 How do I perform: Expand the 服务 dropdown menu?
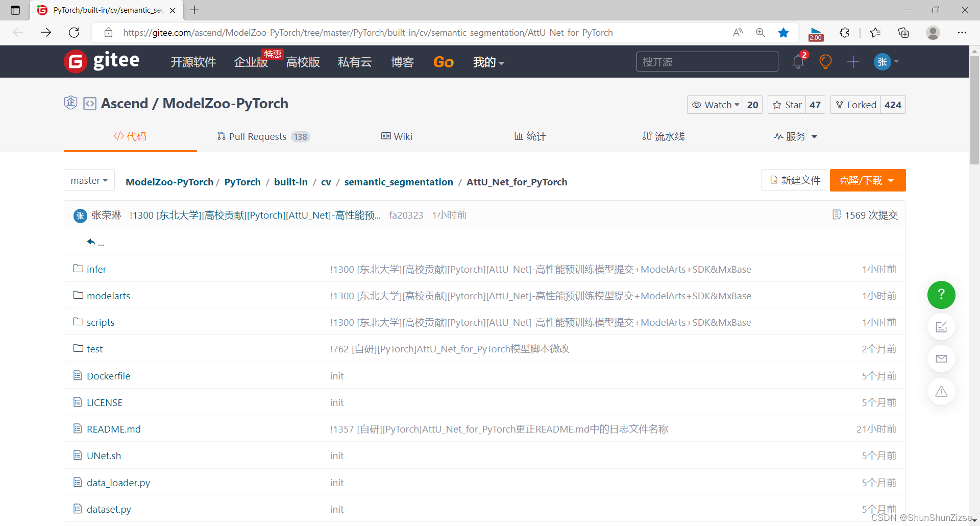point(795,136)
